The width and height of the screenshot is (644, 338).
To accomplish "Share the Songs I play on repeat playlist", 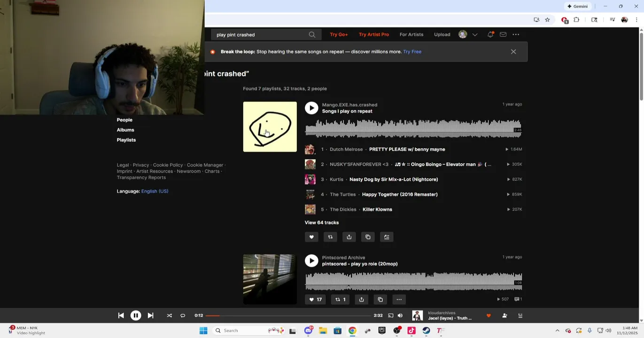I will point(349,237).
